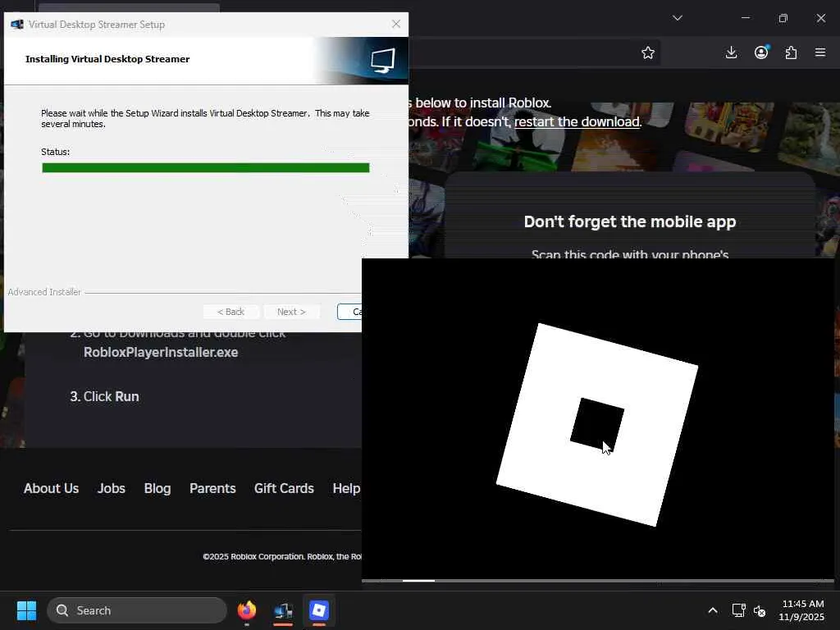840x630 pixels.
Task: Open the Firefox hamburger application menu
Action: 820,52
